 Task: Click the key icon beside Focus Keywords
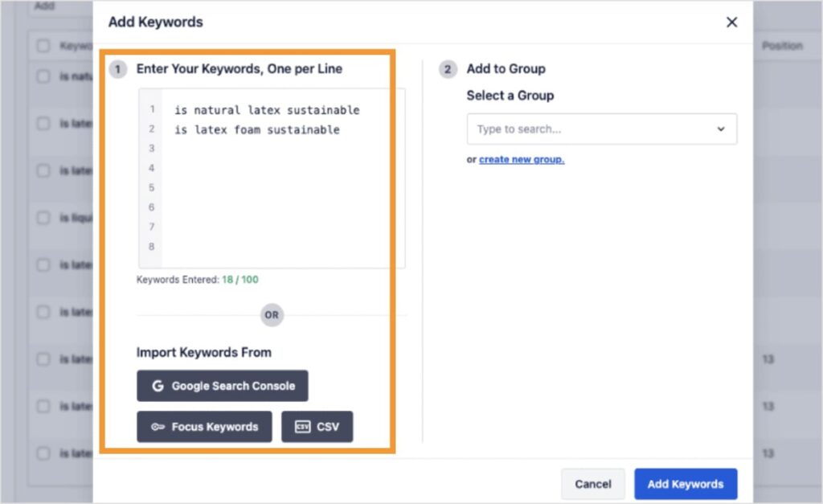pyautogui.click(x=158, y=427)
